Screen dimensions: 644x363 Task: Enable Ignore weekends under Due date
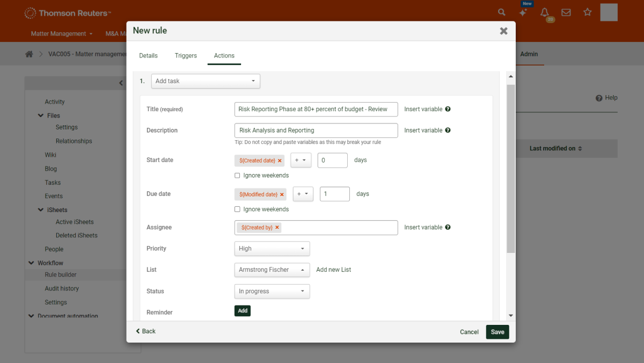pyautogui.click(x=237, y=209)
